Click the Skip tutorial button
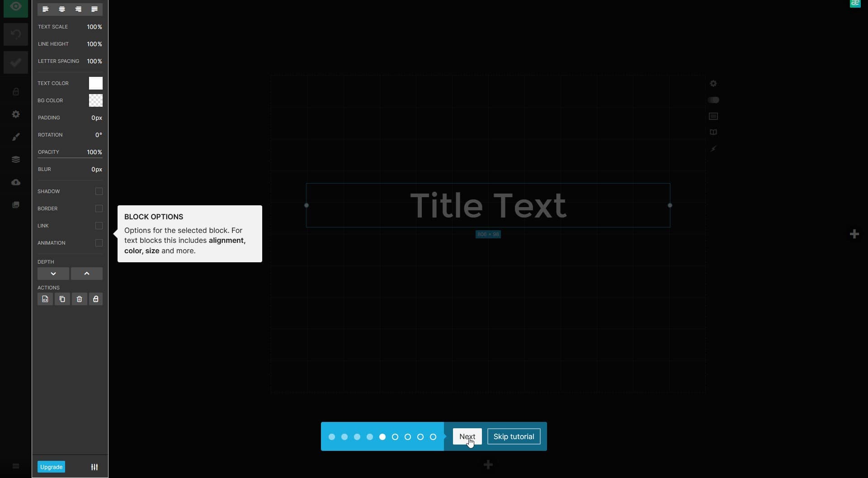Viewport: 868px width, 478px height. 514,436
